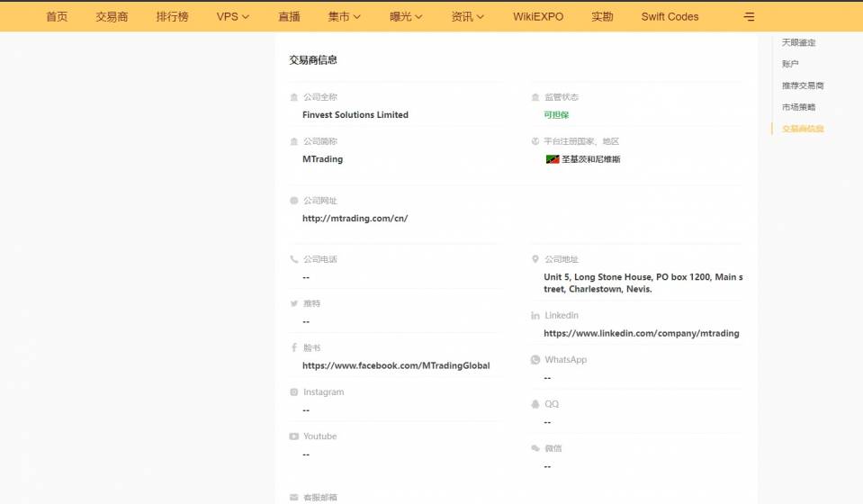Viewport: 863px width, 504px height.
Task: Click 圣基茨和尼维斯 country text
Action: click(x=590, y=159)
